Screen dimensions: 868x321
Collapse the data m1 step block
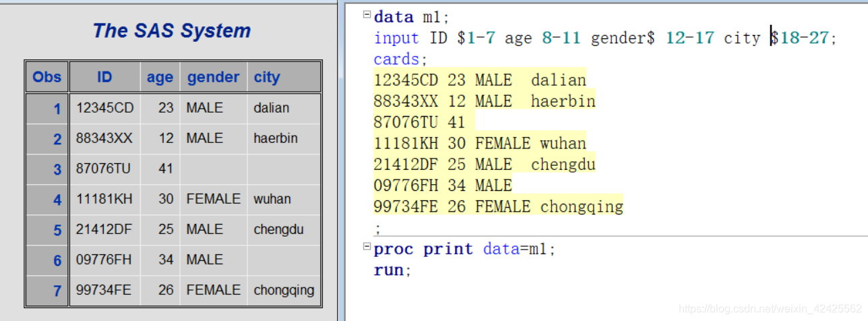pos(367,13)
